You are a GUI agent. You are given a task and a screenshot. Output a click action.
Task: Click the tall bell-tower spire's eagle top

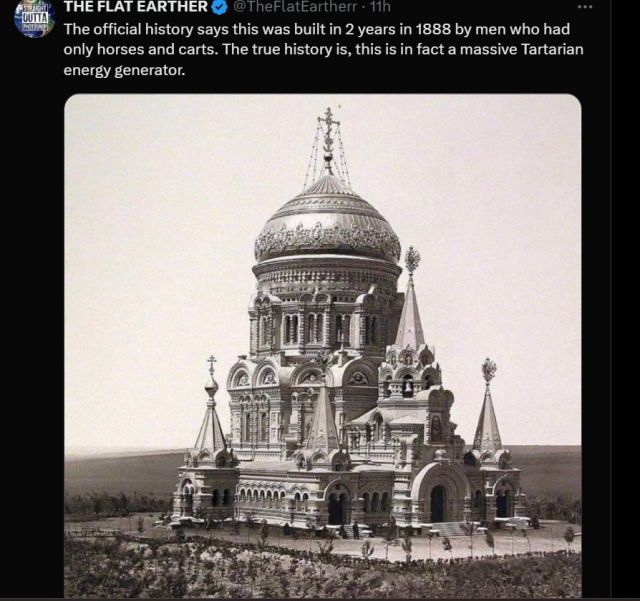[412, 260]
